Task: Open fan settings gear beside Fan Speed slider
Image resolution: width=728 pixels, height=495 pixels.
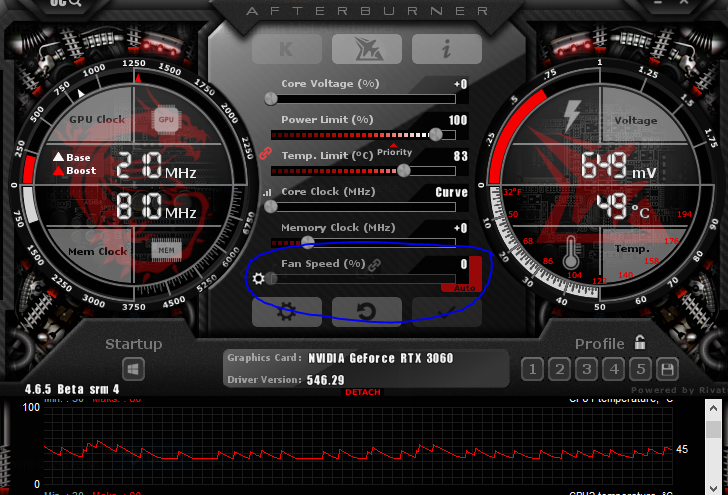Action: coord(258,279)
